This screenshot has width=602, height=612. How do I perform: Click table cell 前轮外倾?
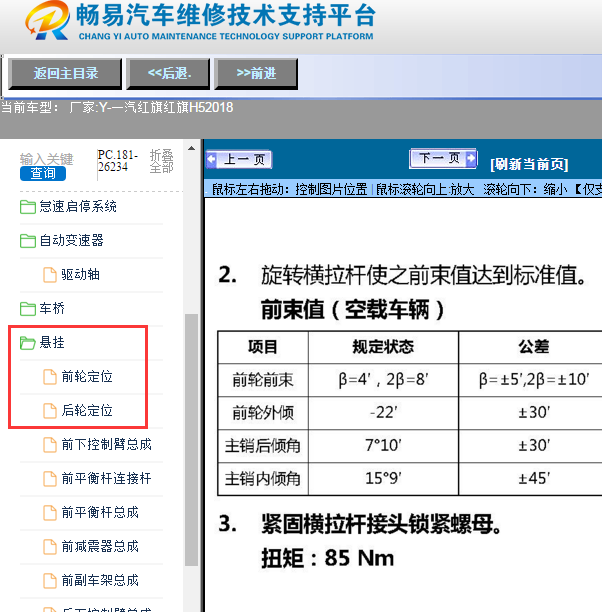pyautogui.click(x=263, y=413)
